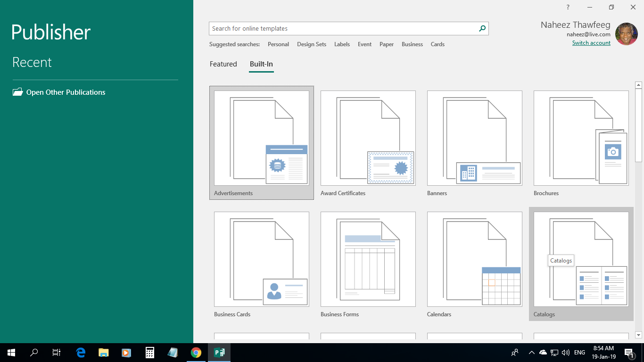Select the Personal suggested search
Viewport: 644px width, 362px height.
pos(278,44)
